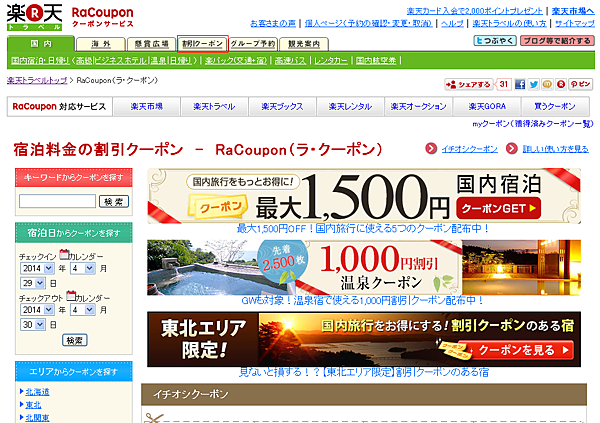600x423 pixels.
Task: Select 北関東 area link
Action: click(x=37, y=418)
